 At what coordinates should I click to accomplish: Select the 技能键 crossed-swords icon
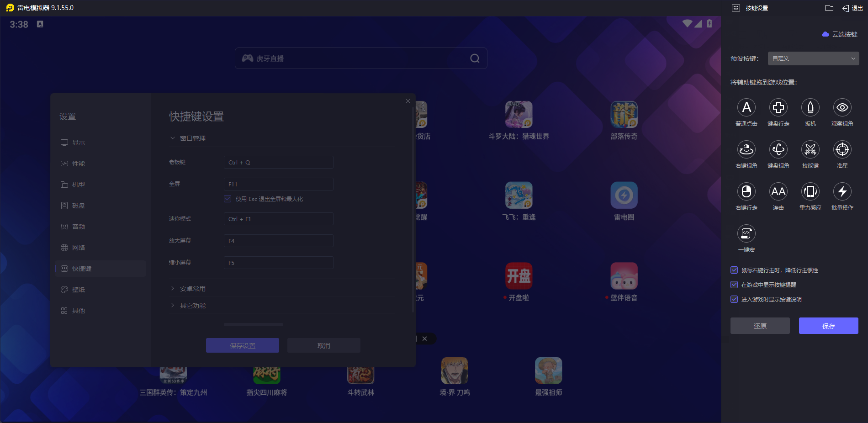pos(810,149)
